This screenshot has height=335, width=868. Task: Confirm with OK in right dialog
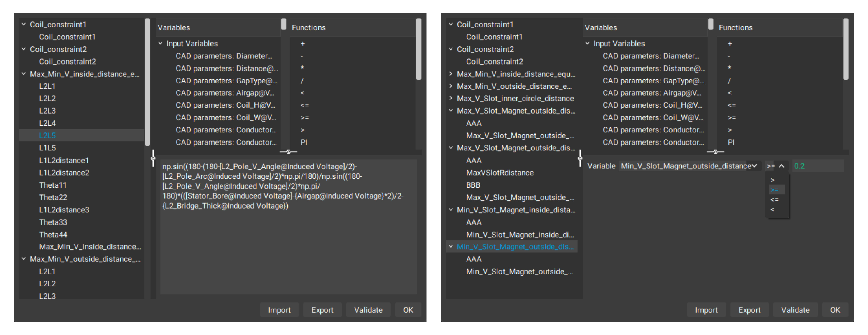pos(835,310)
